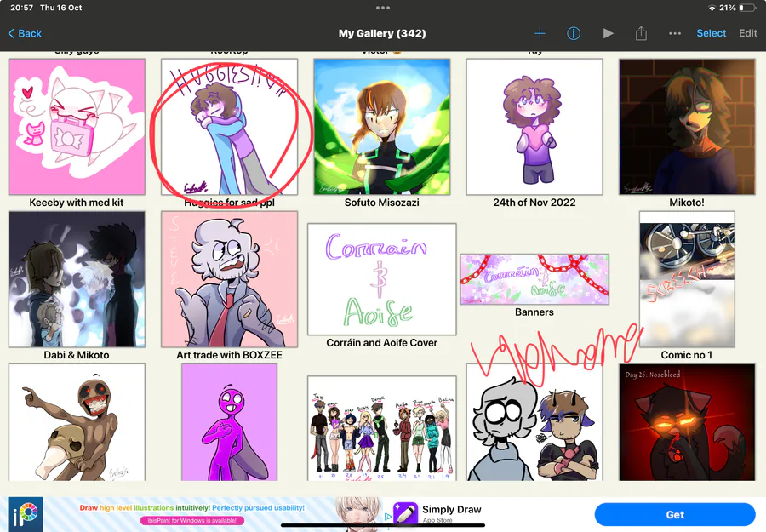The height and width of the screenshot is (532, 766).
Task: Tap the Select button
Action: pos(711,33)
